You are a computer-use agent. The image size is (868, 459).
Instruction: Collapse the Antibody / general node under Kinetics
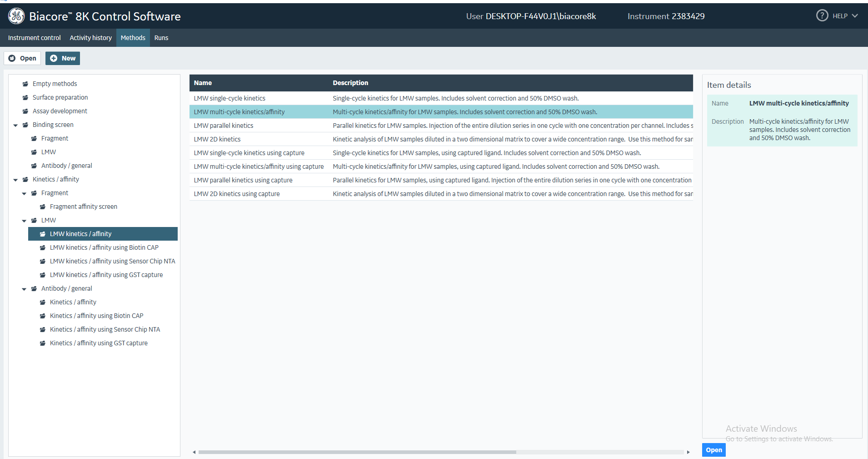click(25, 289)
